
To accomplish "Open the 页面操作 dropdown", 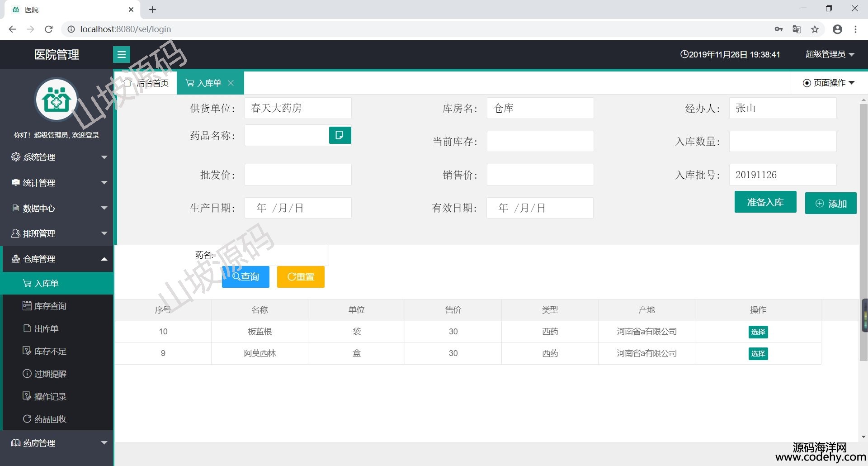I will 829,83.
